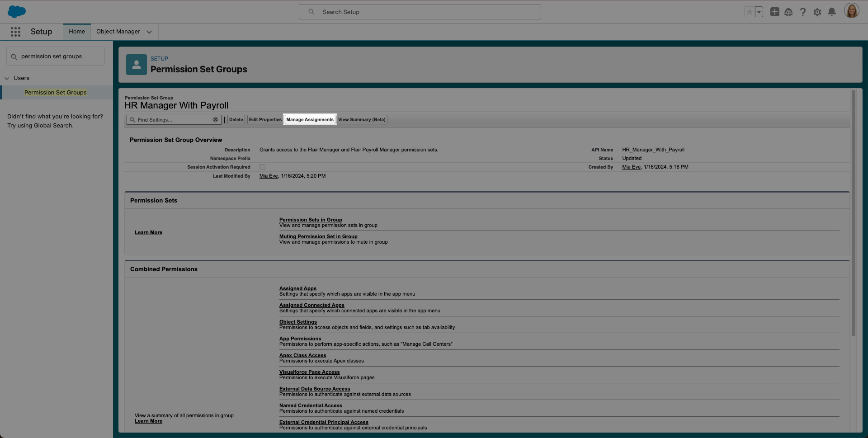The height and width of the screenshot is (438, 868).
Task: Open the Setup gear menu
Action: 817,12
